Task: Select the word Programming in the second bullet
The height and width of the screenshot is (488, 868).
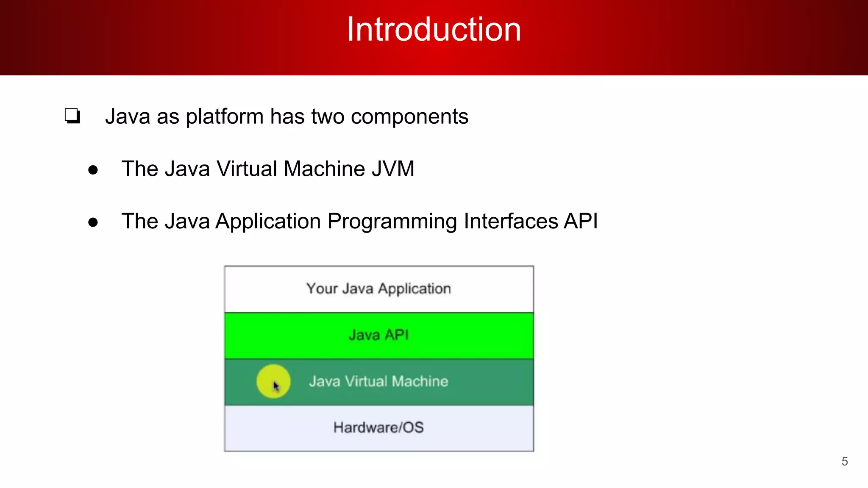Action: (x=392, y=222)
